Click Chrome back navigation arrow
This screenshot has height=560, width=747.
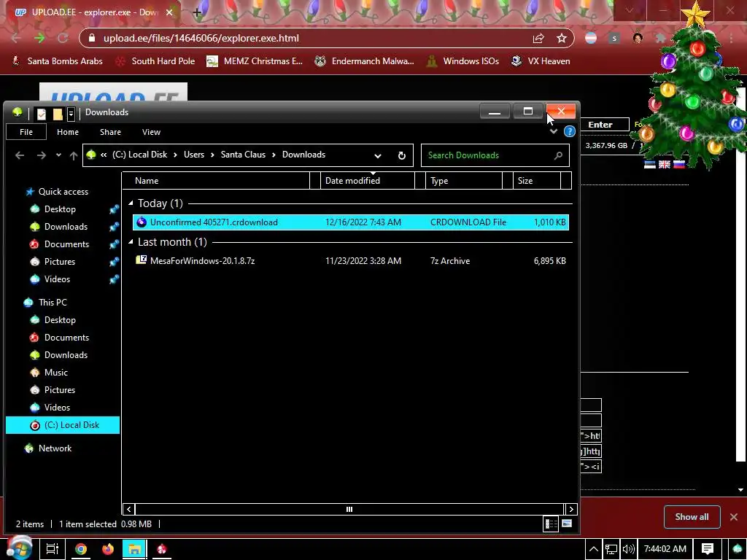(16, 38)
